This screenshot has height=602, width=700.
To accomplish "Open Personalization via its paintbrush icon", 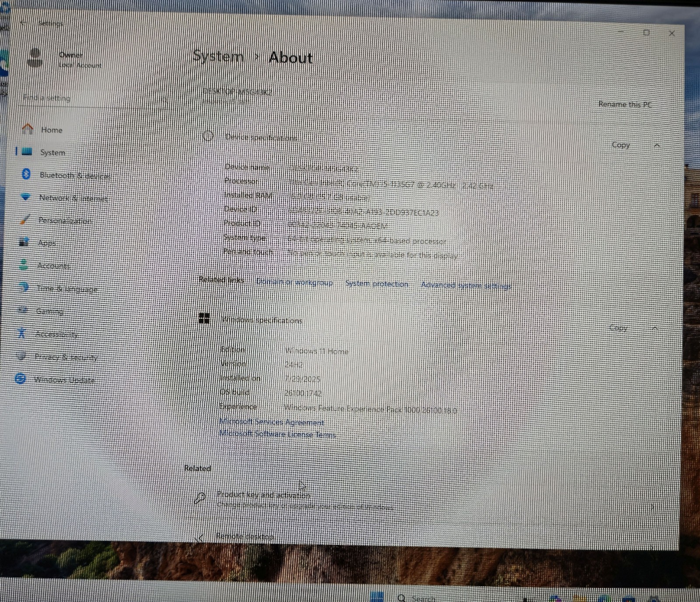I will point(25,219).
